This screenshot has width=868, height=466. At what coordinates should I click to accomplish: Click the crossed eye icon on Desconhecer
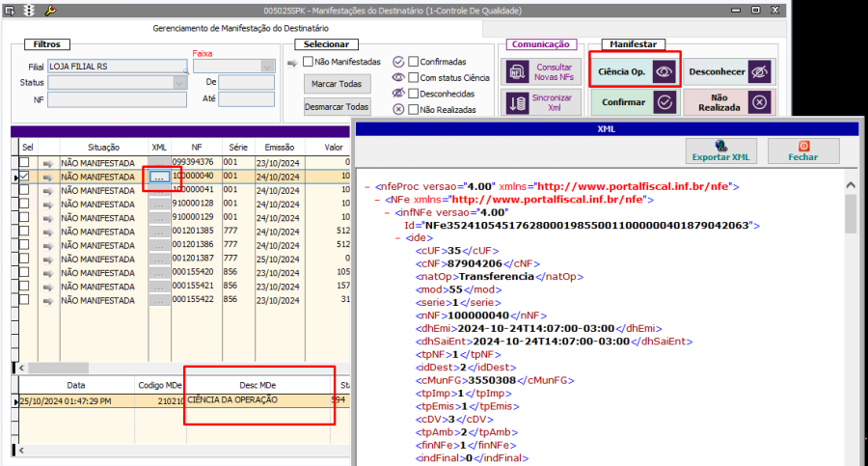click(760, 71)
